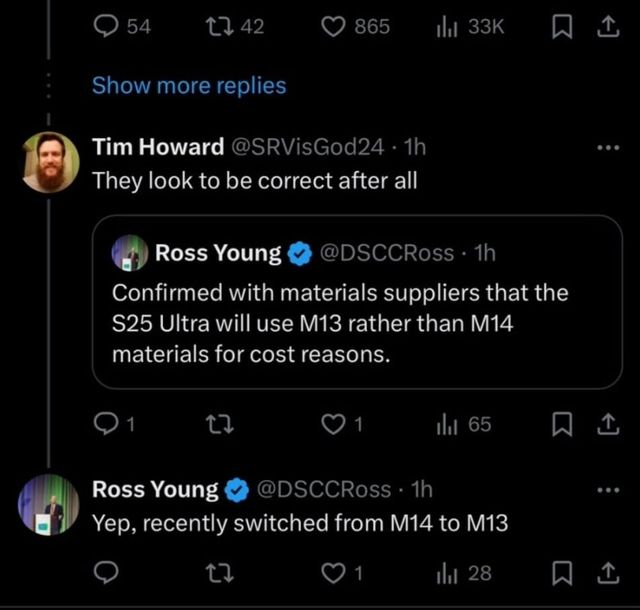View 33K views analytics on top tweet
The image size is (640, 610).
[x=471, y=27]
